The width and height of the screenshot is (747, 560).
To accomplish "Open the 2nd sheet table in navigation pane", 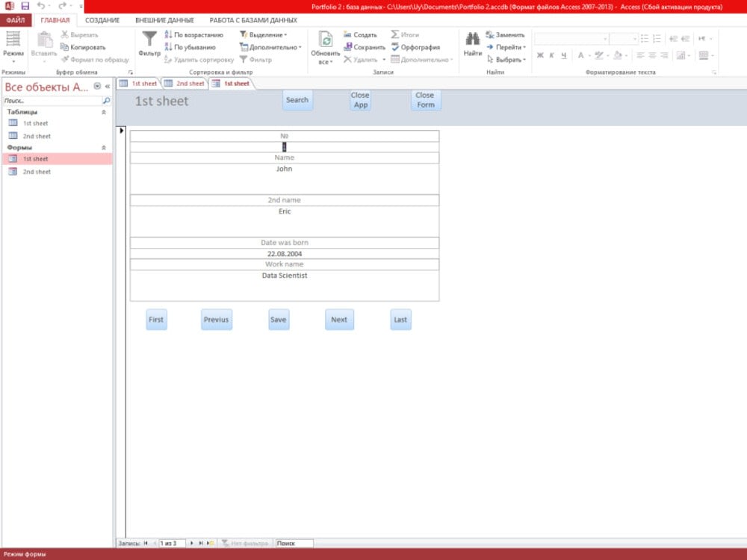I will 37,136.
